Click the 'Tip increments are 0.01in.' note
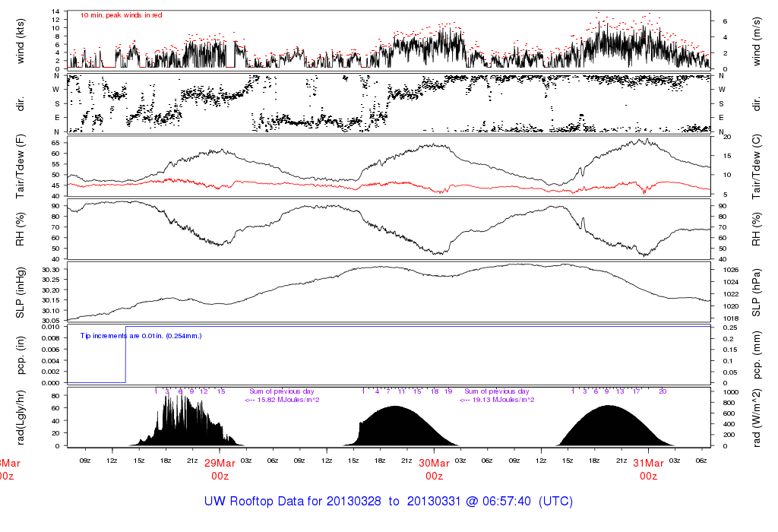Viewport: 778px width, 532px height. pyautogui.click(x=141, y=334)
